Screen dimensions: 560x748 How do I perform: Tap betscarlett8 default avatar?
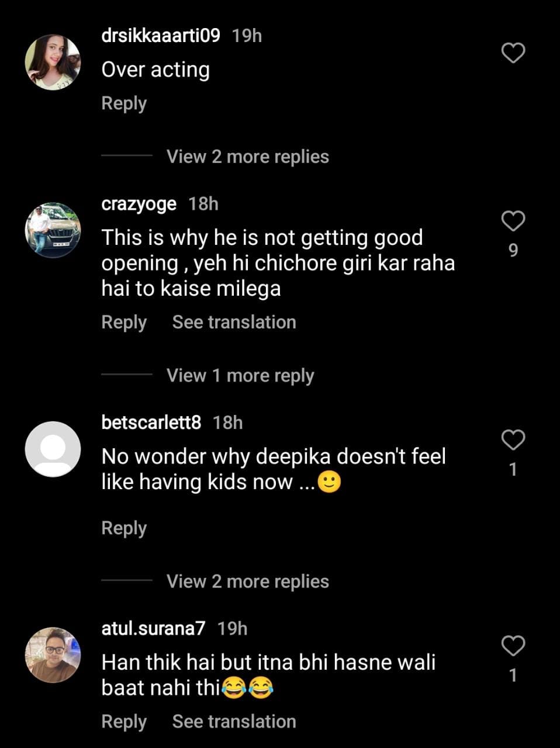(53, 449)
